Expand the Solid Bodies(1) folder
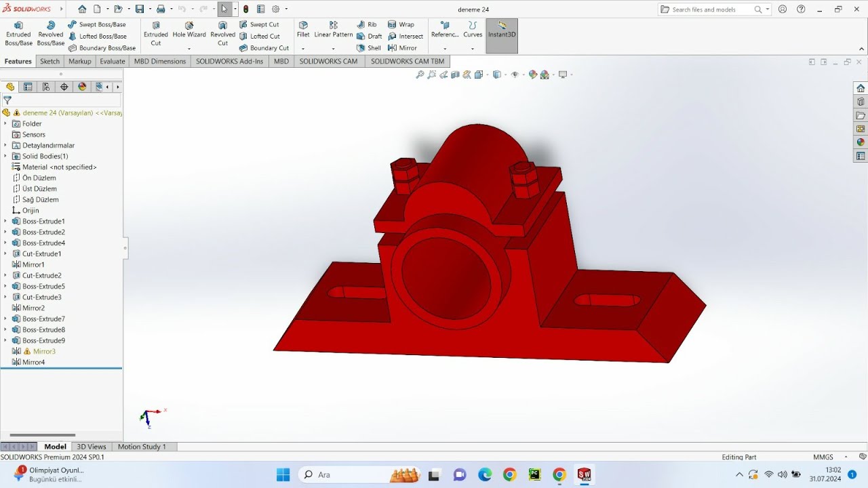868x488 pixels. (x=5, y=156)
